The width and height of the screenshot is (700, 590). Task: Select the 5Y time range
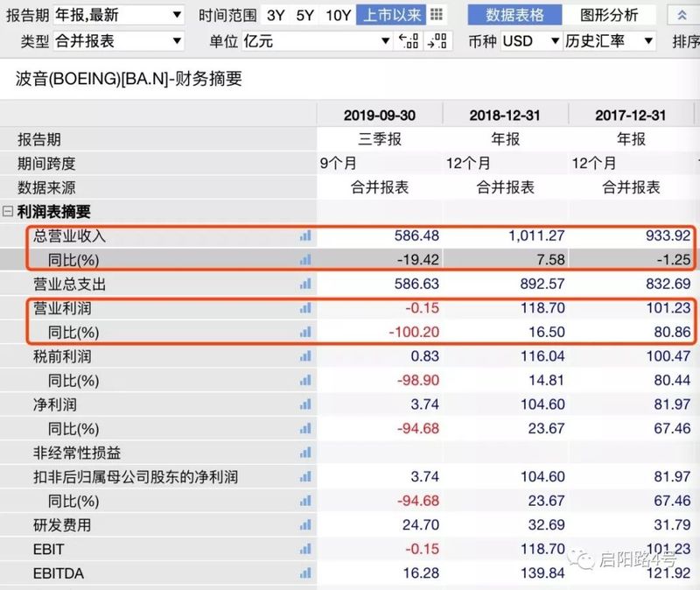click(304, 16)
